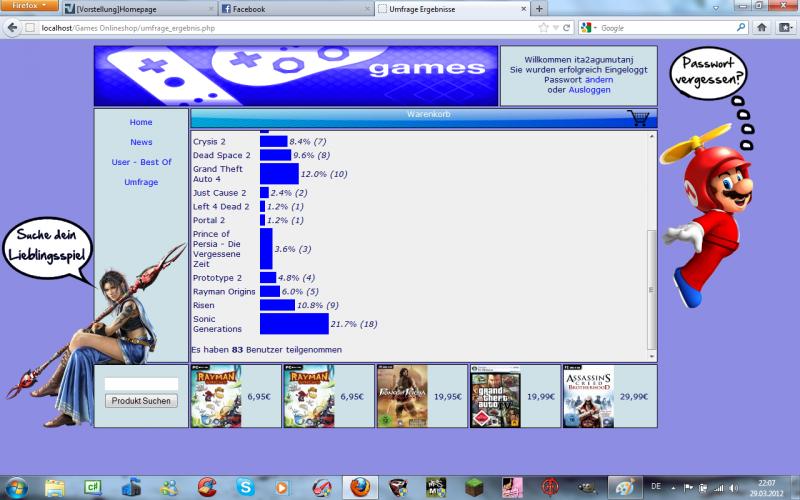800x500 pixels.
Task: Click the Windows Start orb
Action: tap(16, 487)
